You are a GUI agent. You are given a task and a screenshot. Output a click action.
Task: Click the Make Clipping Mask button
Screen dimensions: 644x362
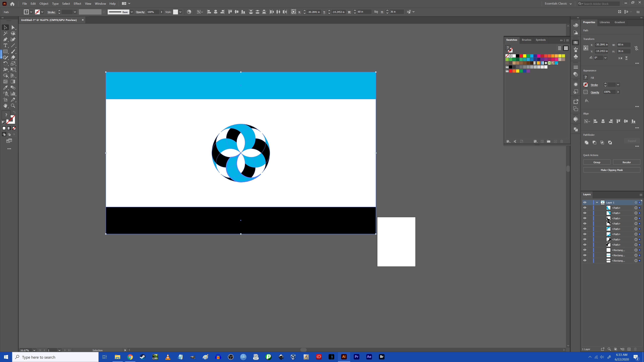click(611, 170)
